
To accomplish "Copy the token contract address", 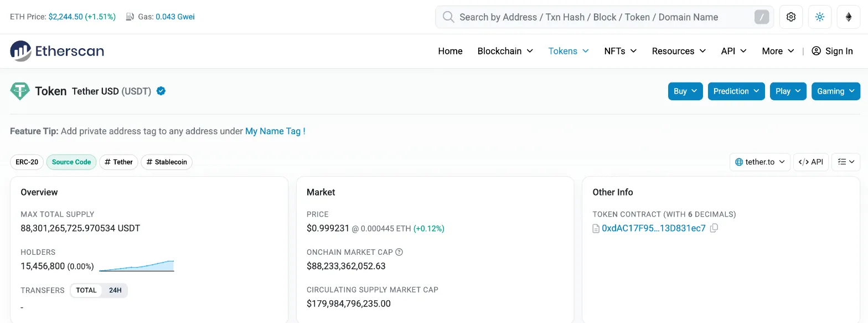I will tap(714, 228).
